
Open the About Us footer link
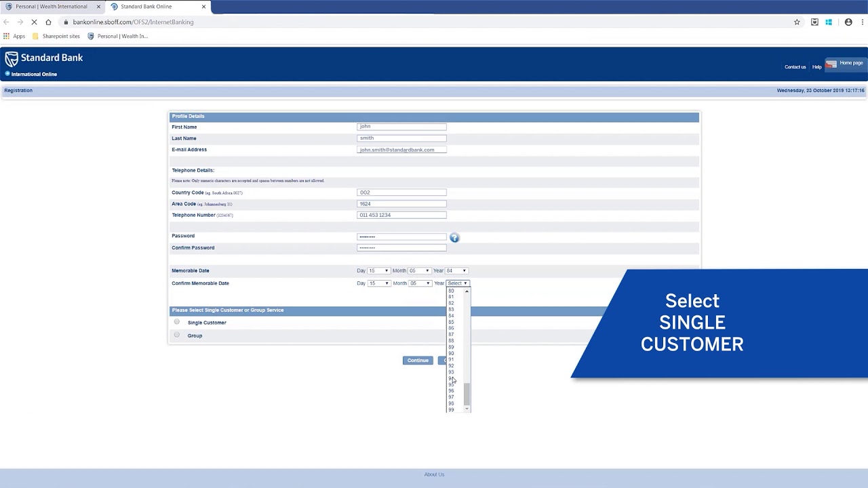tap(434, 474)
